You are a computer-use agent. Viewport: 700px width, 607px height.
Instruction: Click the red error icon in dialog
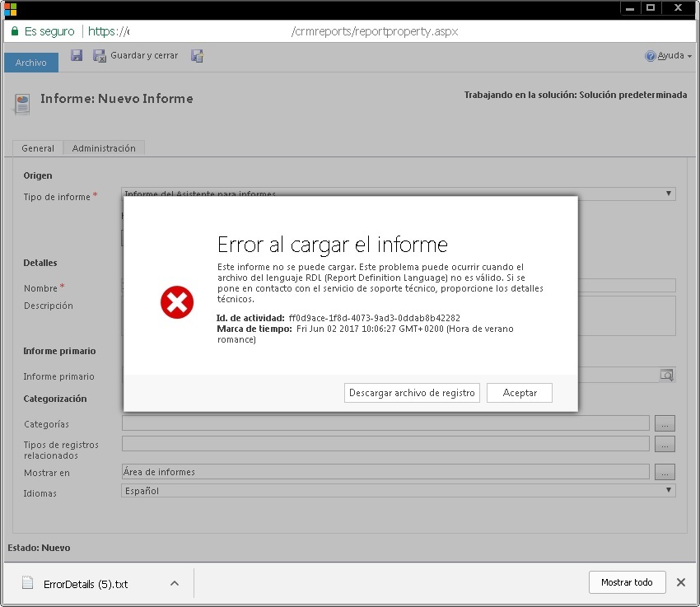coord(177,302)
